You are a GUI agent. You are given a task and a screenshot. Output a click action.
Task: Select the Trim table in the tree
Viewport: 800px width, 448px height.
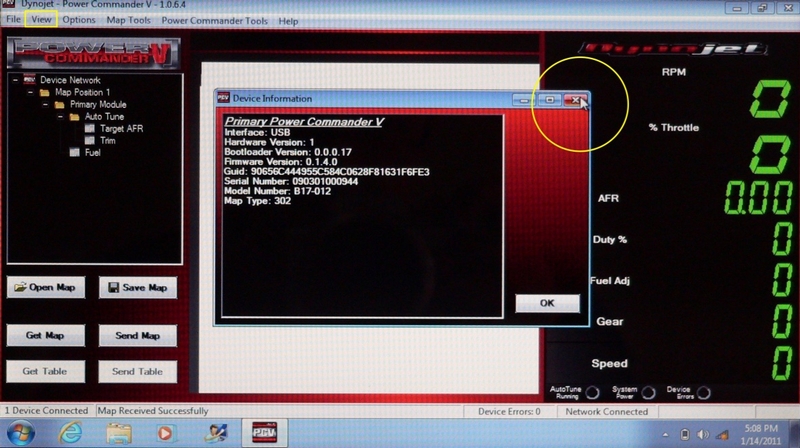pyautogui.click(x=107, y=141)
